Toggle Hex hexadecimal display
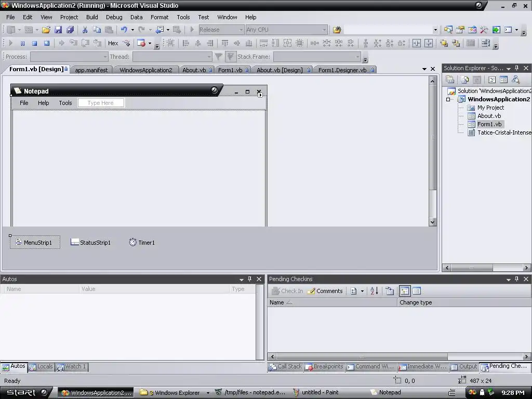The width and height of the screenshot is (532, 399). coord(113,43)
